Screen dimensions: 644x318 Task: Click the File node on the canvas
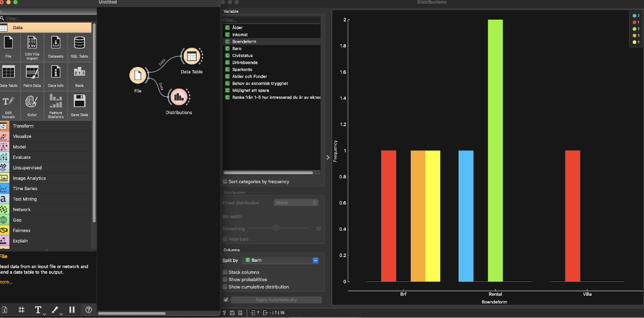(x=138, y=75)
